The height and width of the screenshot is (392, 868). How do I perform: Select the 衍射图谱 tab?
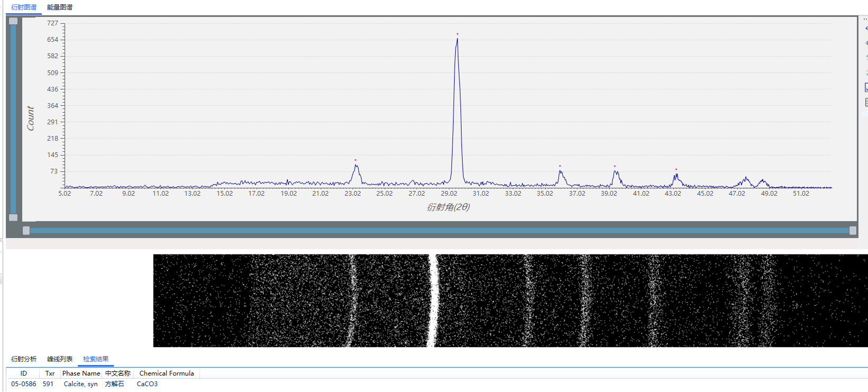pyautogui.click(x=24, y=7)
